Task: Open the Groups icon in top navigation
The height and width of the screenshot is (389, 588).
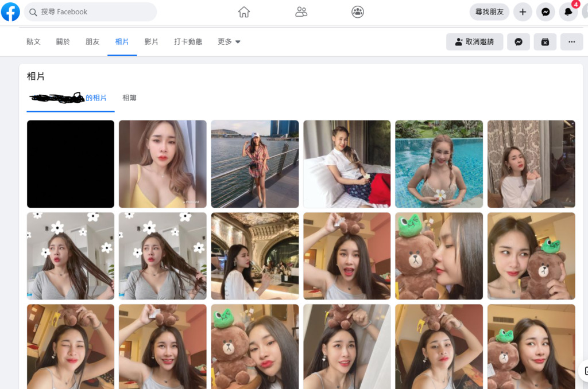Action: pyautogui.click(x=358, y=12)
